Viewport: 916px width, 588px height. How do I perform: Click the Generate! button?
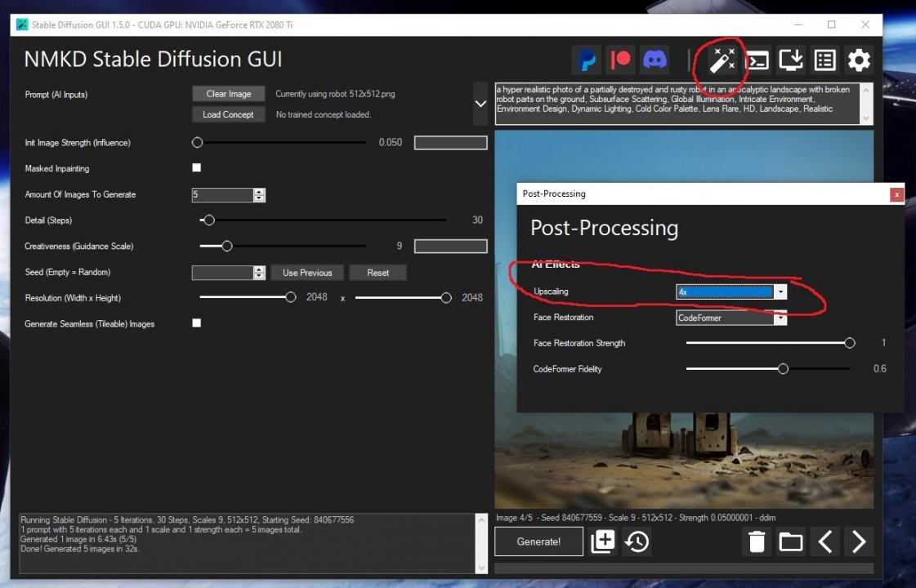pos(538,541)
